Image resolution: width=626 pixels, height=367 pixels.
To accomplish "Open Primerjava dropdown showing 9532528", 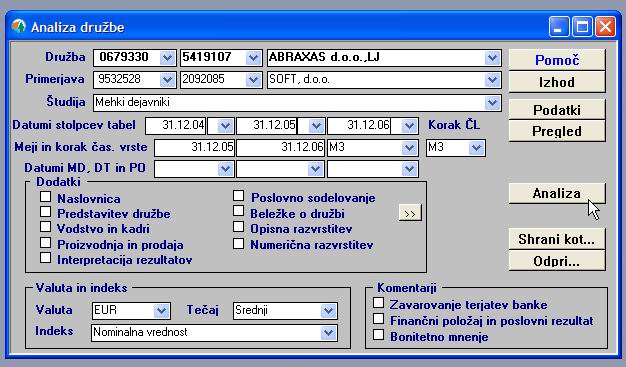I will pyautogui.click(x=167, y=80).
